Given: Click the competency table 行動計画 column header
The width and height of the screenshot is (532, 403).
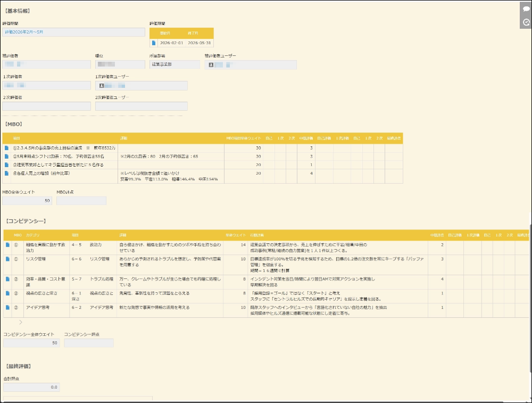Looking at the screenshot, I should coord(257,235).
